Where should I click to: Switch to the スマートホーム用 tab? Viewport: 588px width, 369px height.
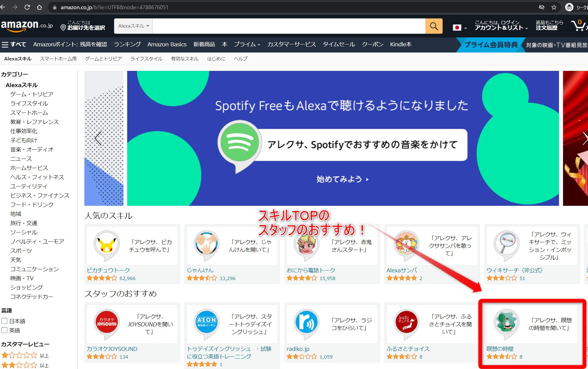[58, 59]
